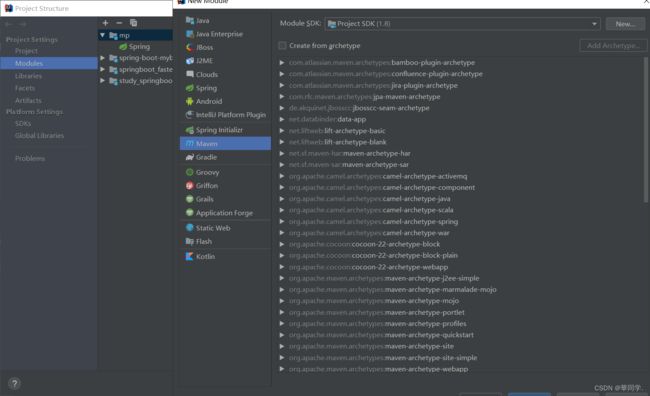Expand maven-archetype-webapp entry
This screenshot has height=396, width=650.
(x=282, y=369)
